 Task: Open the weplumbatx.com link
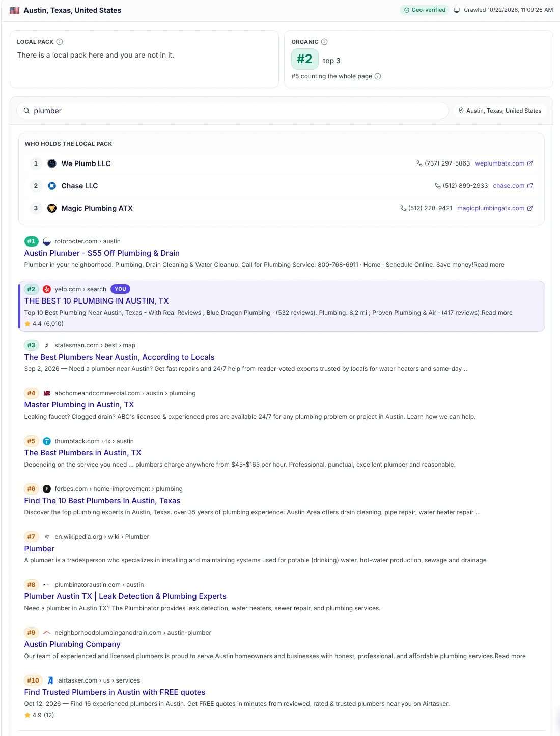(x=499, y=163)
